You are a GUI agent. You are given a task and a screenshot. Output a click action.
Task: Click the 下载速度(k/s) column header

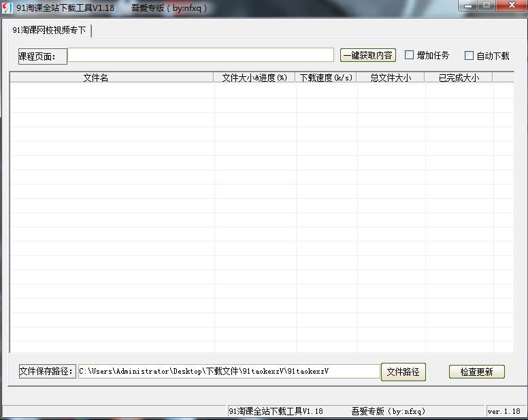pyautogui.click(x=326, y=78)
